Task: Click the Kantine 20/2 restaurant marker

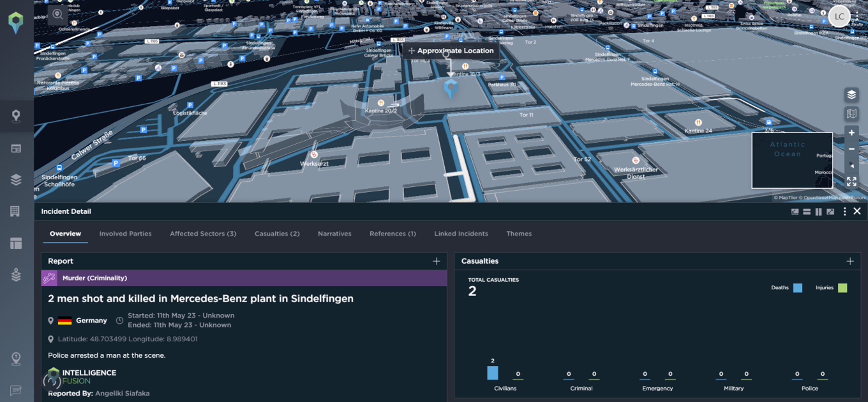Action: 381,103
